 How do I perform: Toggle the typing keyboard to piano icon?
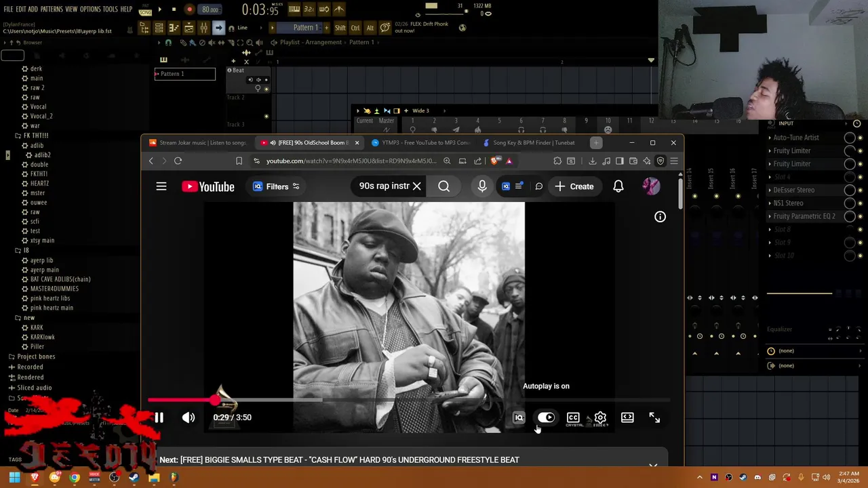(x=294, y=9)
